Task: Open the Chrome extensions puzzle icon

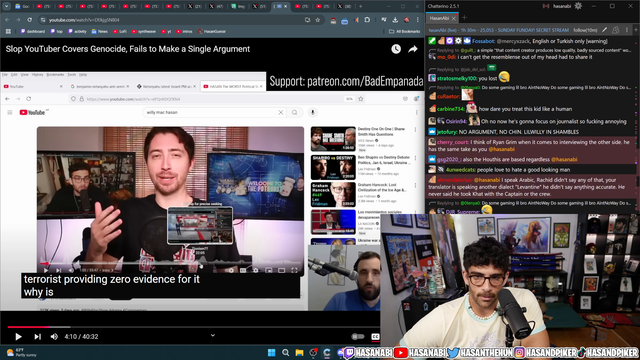Action: [367, 20]
